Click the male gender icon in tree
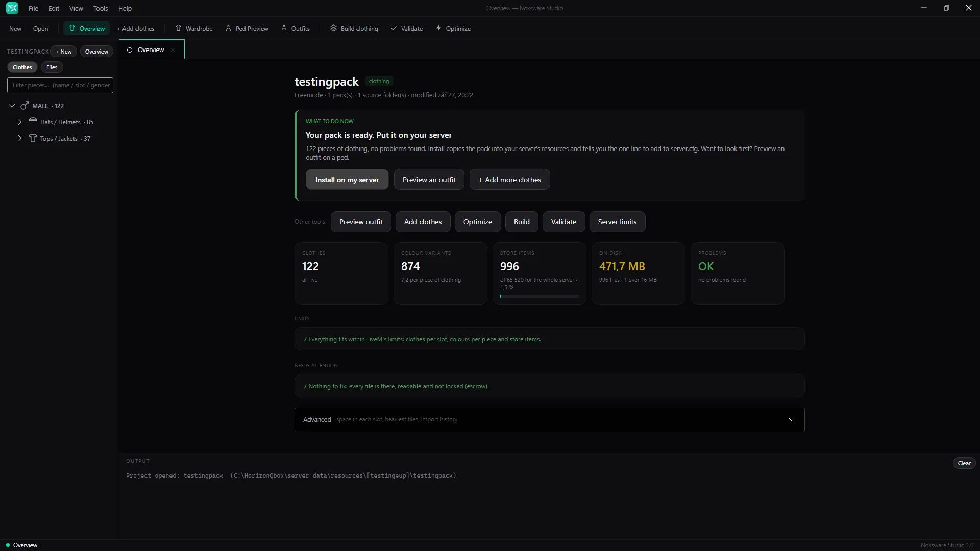This screenshot has height=551, width=980. point(24,106)
